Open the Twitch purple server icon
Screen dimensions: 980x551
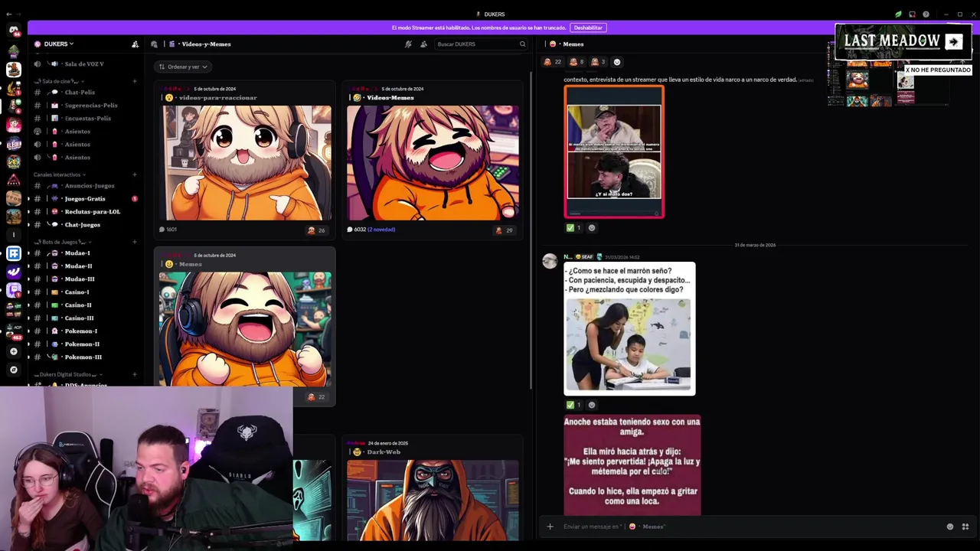pos(13,290)
